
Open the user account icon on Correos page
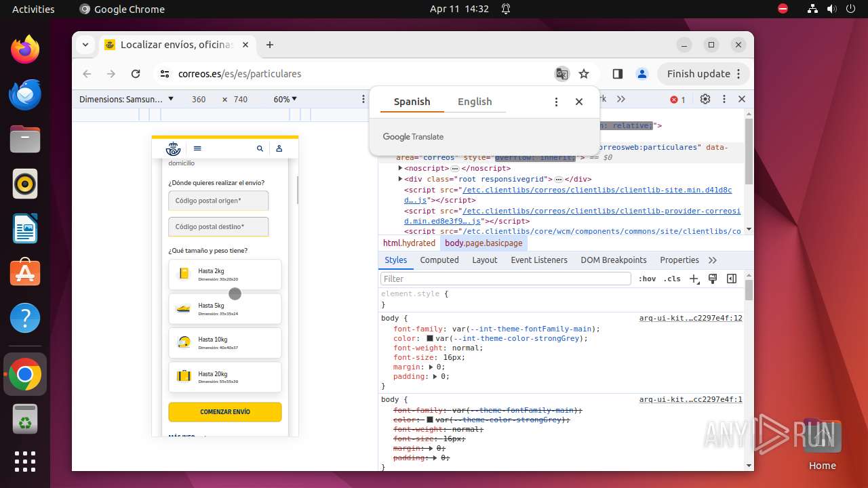click(x=279, y=148)
